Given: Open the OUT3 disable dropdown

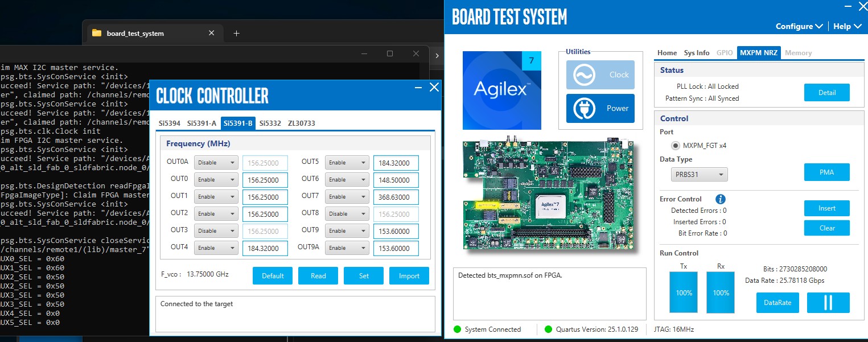Looking at the screenshot, I should [x=216, y=231].
